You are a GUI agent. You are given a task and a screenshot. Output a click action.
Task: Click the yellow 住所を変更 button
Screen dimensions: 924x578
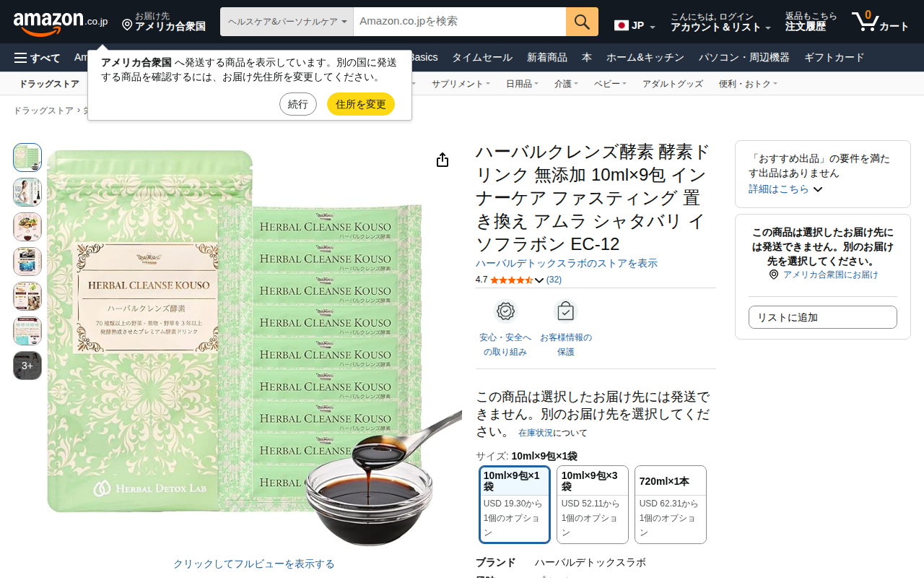361,104
